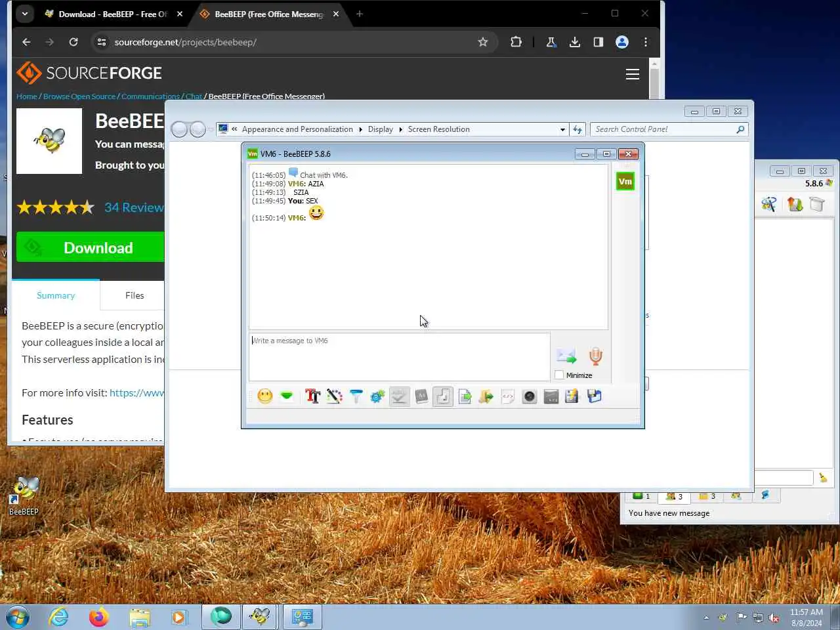Reload the SourceForge page
Screen dimensions: 840x630
(x=73, y=42)
